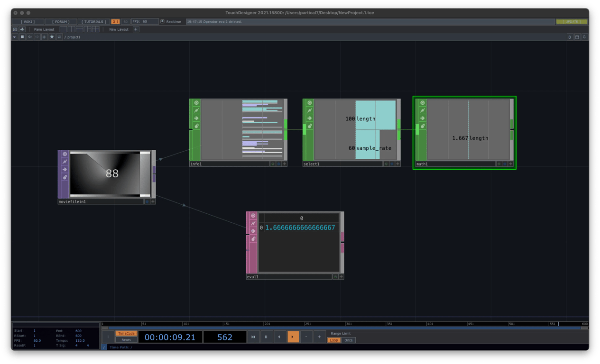Click the UPDATE button at top right
This screenshot has width=600, height=364.
(572, 21)
